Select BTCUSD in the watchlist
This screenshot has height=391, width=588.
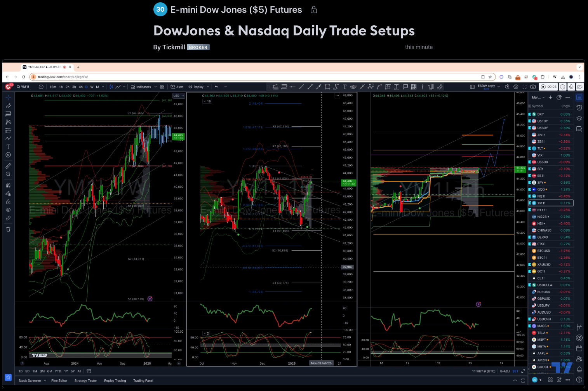click(551, 251)
